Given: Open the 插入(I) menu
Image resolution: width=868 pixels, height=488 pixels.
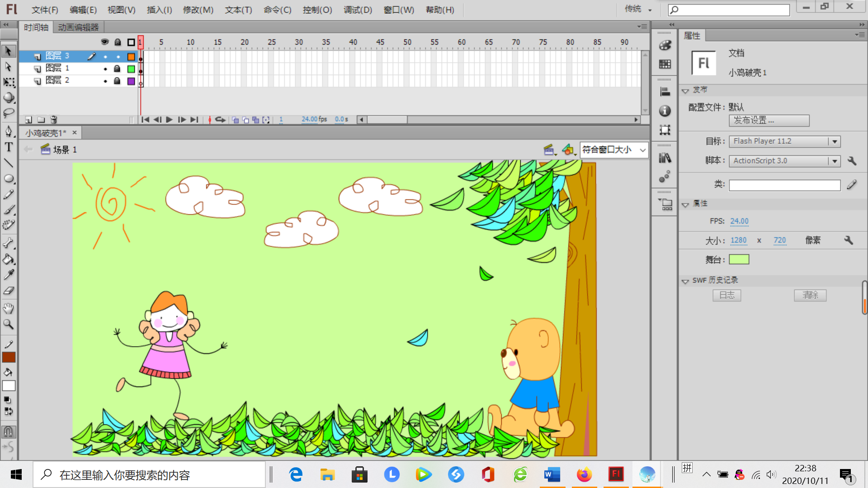Looking at the screenshot, I should pyautogui.click(x=159, y=10).
